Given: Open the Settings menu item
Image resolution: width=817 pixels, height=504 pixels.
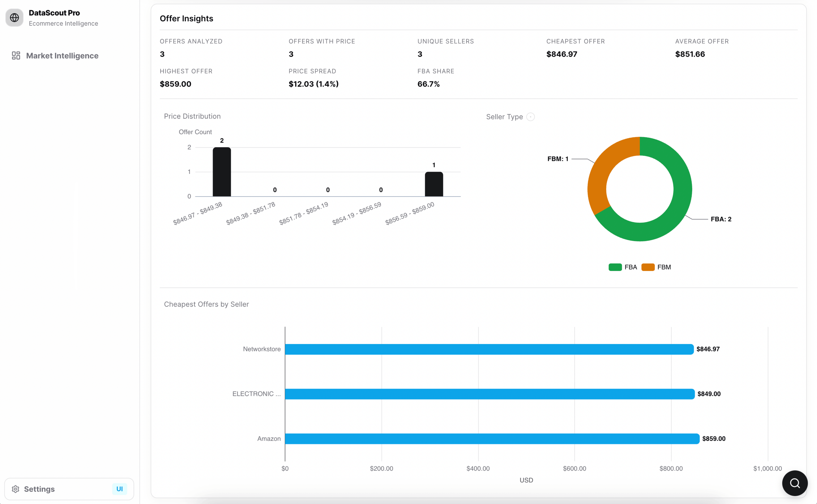Looking at the screenshot, I should (x=39, y=489).
